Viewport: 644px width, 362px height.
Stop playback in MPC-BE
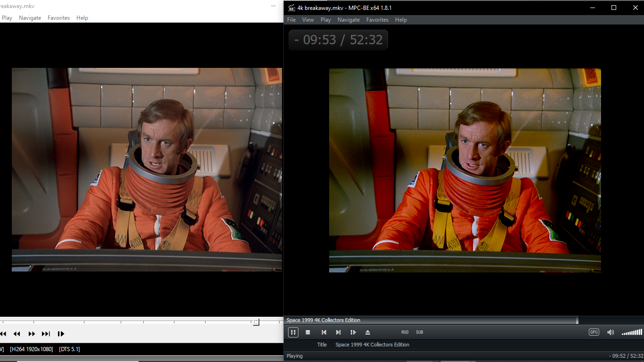308,332
